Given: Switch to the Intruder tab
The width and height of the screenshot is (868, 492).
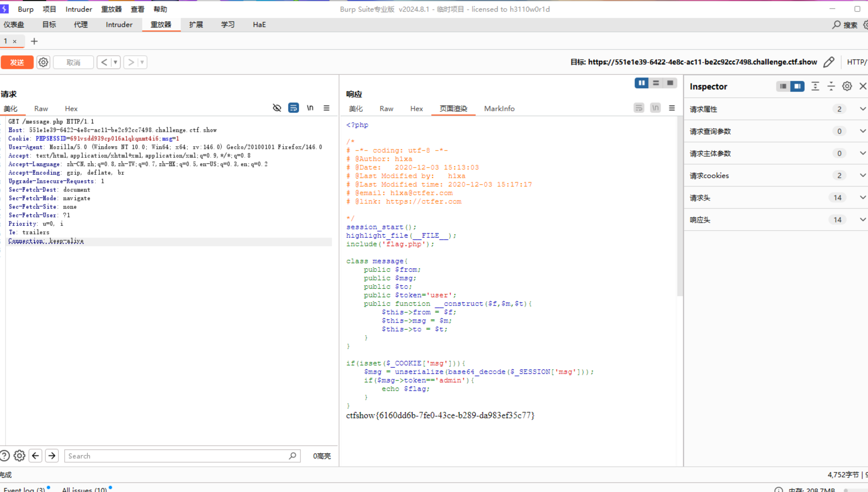Looking at the screenshot, I should (119, 25).
